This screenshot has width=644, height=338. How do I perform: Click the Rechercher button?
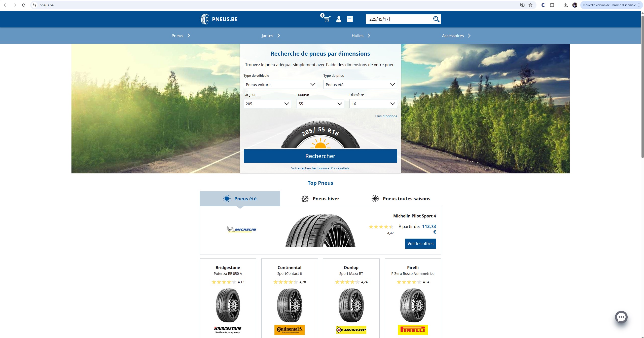[x=320, y=156]
